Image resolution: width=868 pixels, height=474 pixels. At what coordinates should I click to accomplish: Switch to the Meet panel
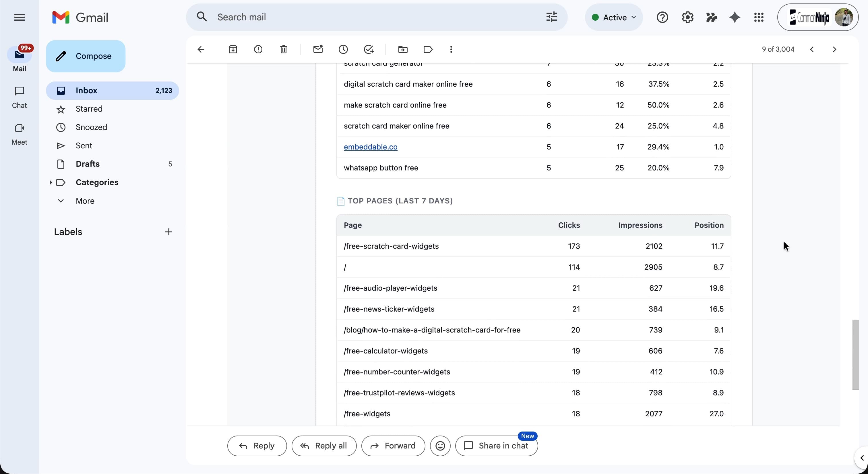coord(20,134)
